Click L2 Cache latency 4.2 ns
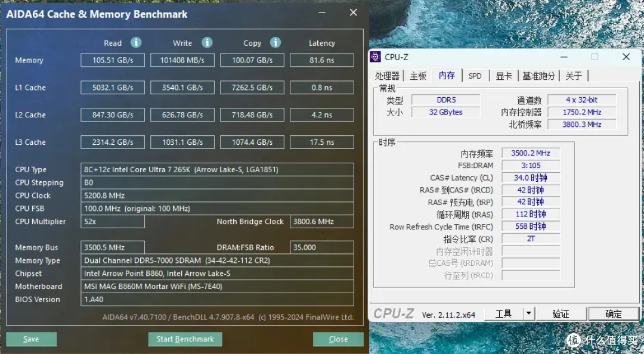This screenshot has width=644, height=354. click(x=321, y=115)
